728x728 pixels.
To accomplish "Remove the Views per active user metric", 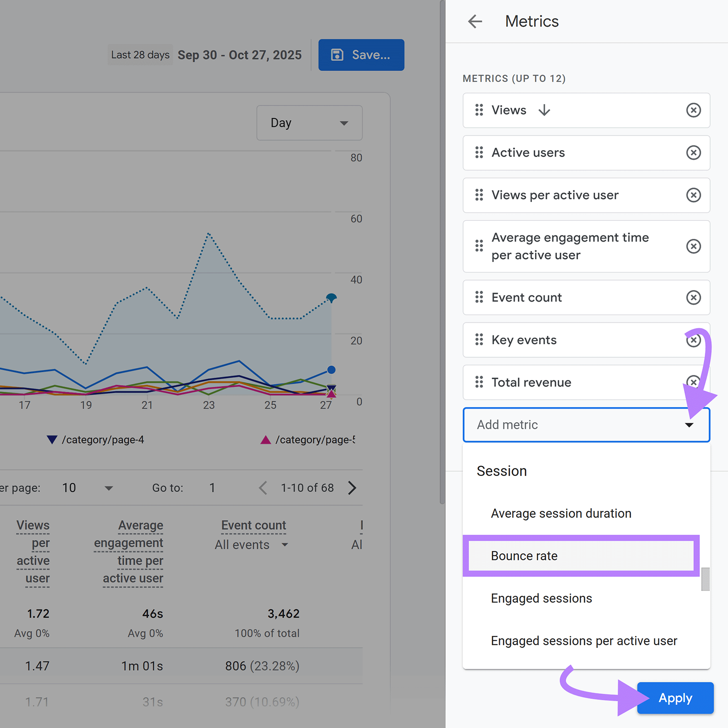I will click(x=693, y=195).
